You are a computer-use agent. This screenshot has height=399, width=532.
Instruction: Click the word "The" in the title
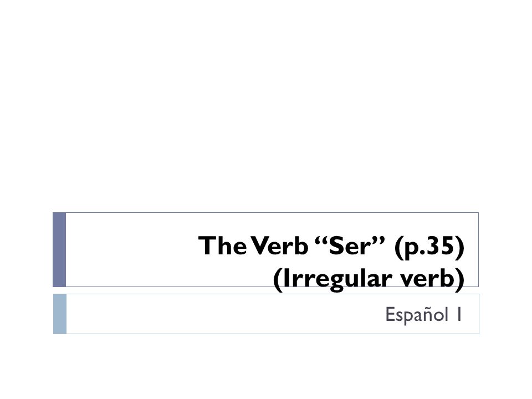(223, 245)
